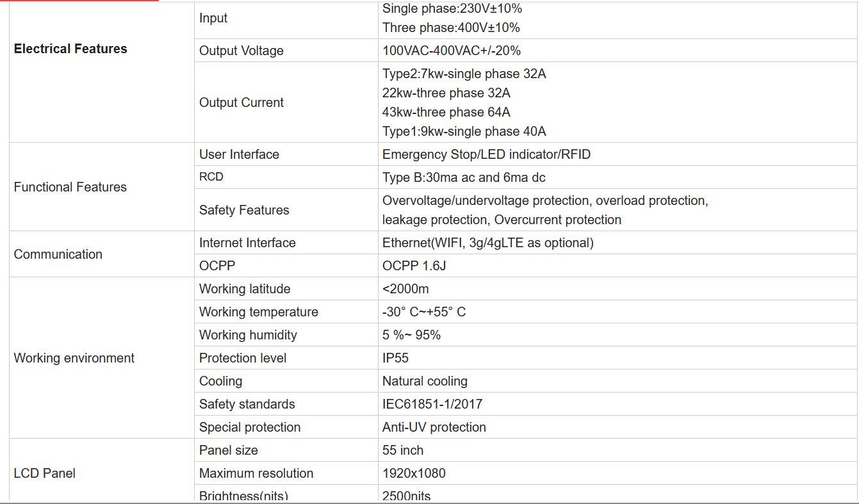Select the Safety Features label
This screenshot has width=859, height=504.
coord(244,210)
